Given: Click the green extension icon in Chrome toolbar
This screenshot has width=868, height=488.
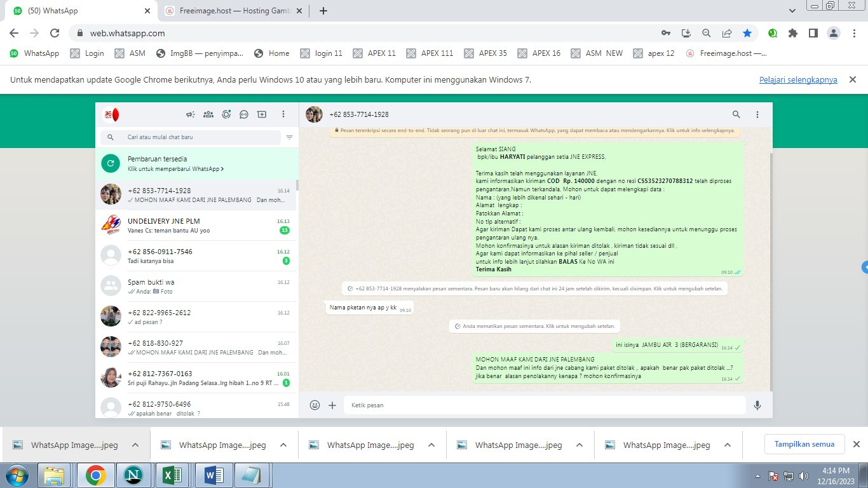Looking at the screenshot, I should pyautogui.click(x=773, y=33).
